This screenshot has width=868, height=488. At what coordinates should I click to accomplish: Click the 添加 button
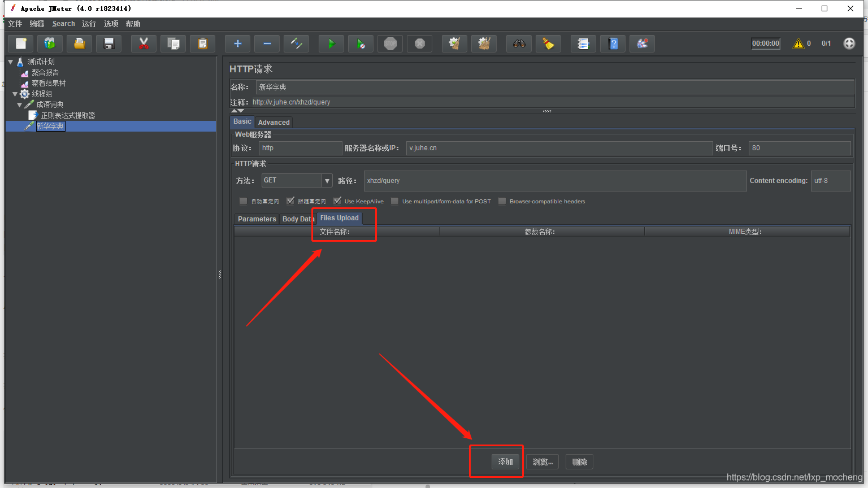pyautogui.click(x=505, y=461)
